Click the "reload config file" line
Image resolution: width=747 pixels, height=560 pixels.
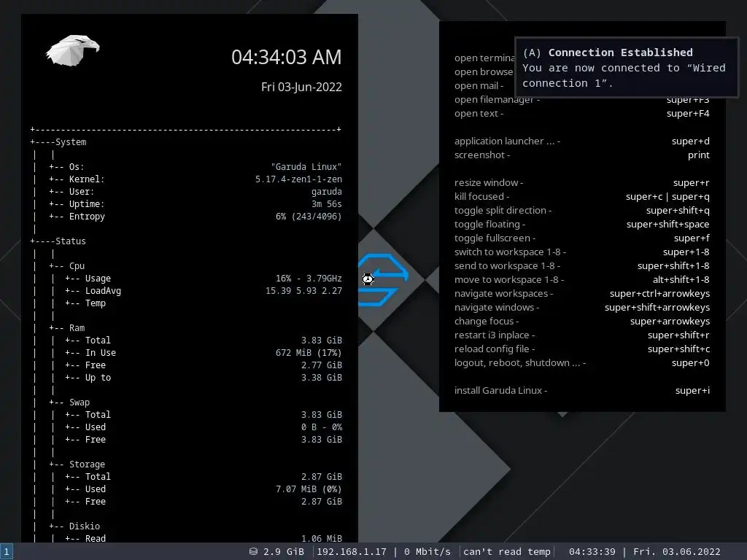[x=495, y=349]
